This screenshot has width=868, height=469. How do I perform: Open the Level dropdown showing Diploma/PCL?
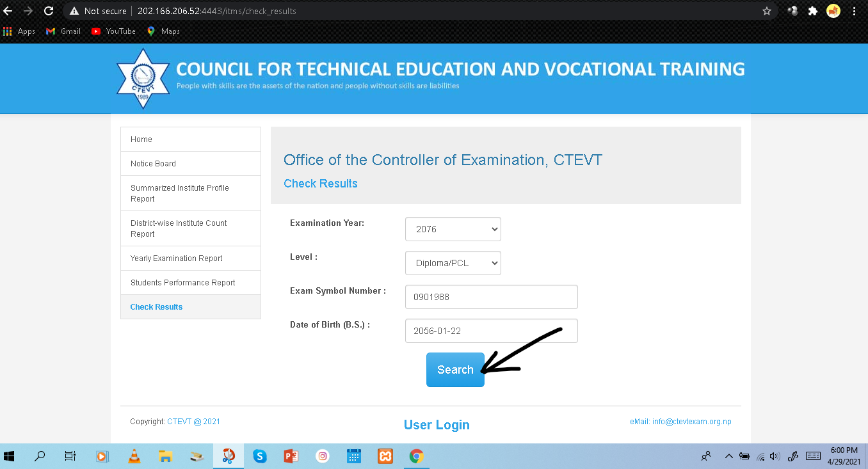[x=453, y=262]
